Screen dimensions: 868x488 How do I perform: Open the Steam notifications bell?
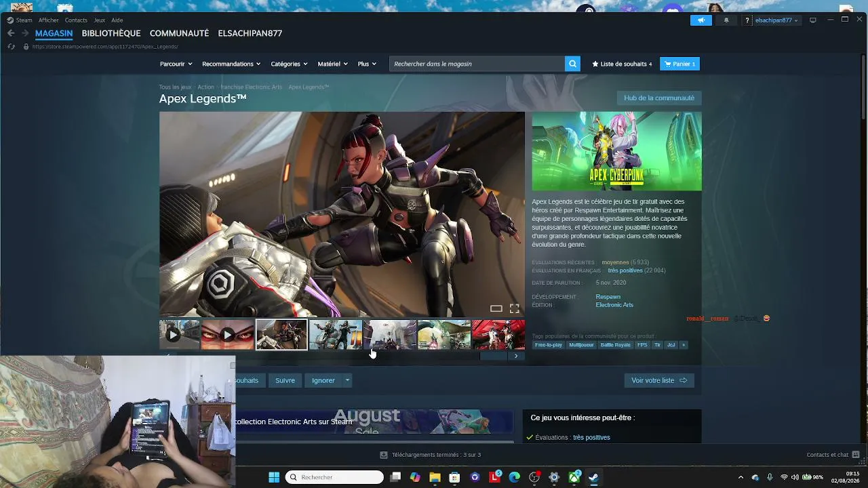pyautogui.click(x=726, y=20)
